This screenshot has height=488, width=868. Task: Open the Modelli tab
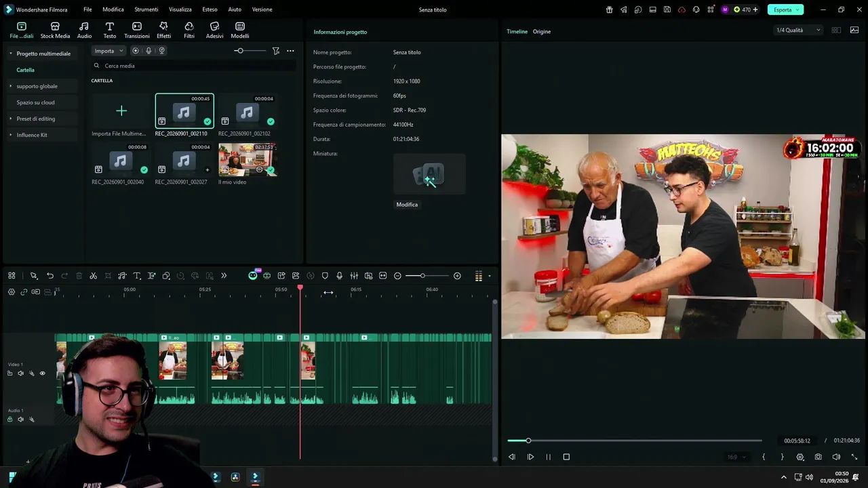[240, 30]
